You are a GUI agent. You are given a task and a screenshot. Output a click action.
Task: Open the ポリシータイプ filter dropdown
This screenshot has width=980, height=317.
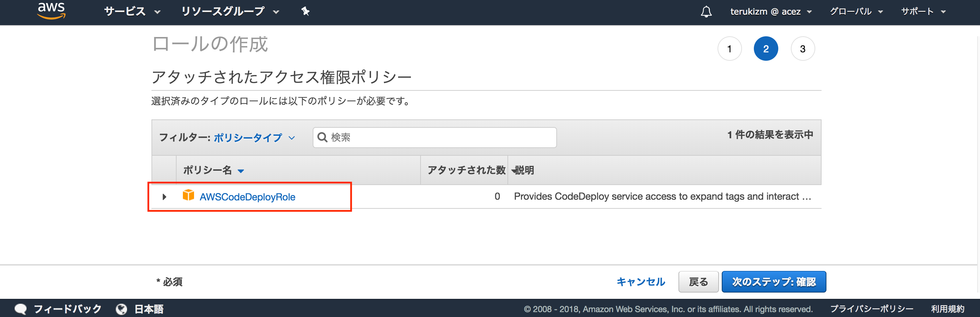tap(254, 138)
